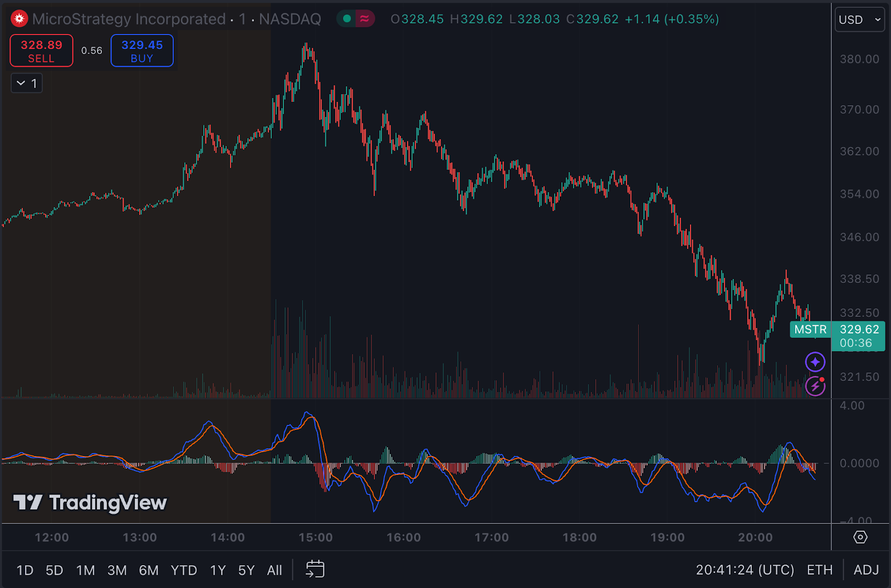Select the 3M time range
The width and height of the screenshot is (891, 588).
click(x=117, y=570)
